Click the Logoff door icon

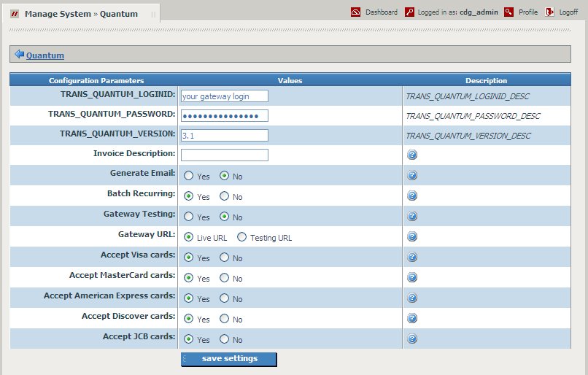tap(549, 12)
